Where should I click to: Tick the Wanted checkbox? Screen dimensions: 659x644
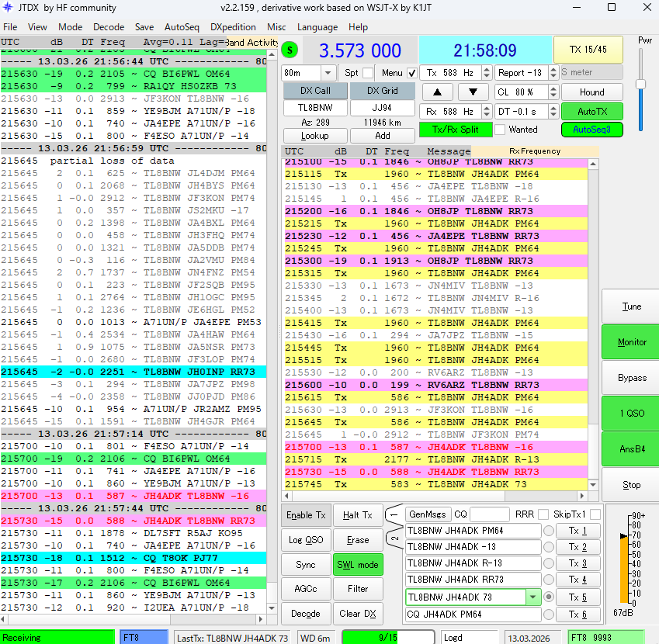pos(500,130)
